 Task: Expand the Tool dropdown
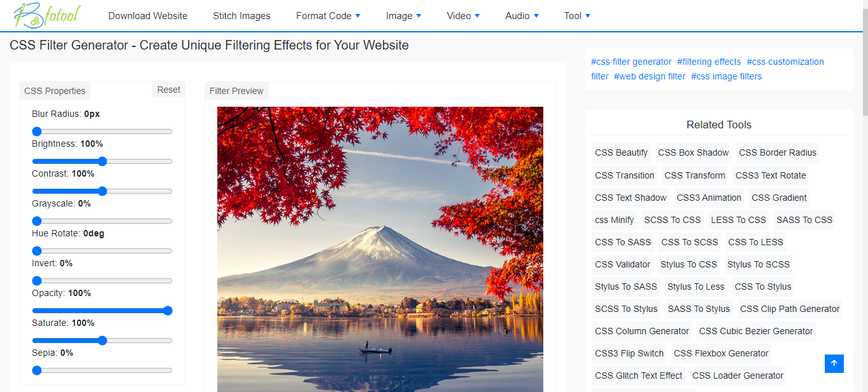[x=576, y=15]
